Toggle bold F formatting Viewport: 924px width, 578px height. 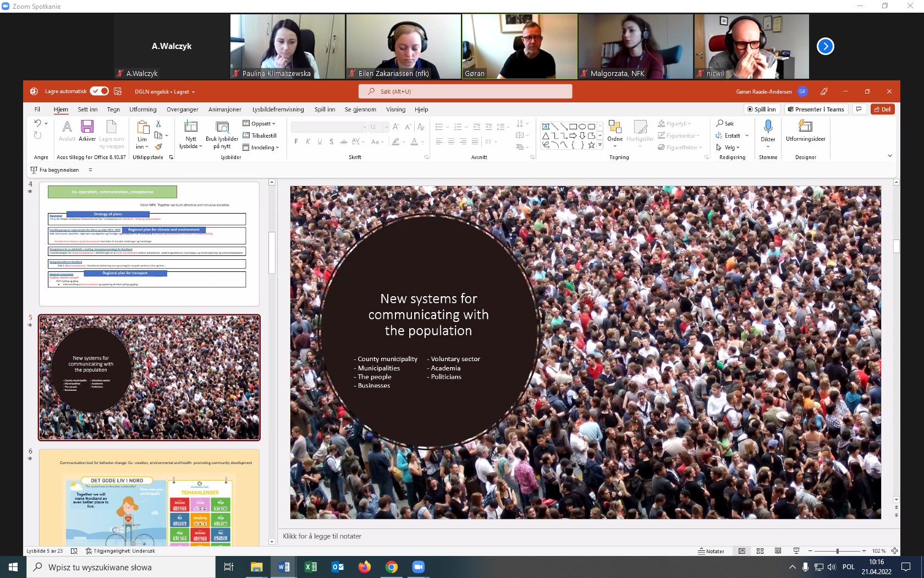tap(296, 141)
